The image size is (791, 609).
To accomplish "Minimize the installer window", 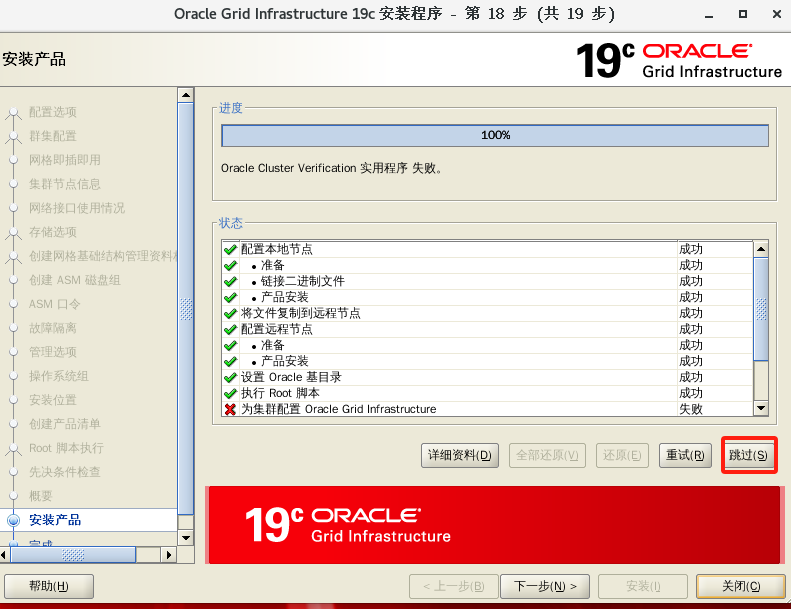I will pyautogui.click(x=709, y=15).
